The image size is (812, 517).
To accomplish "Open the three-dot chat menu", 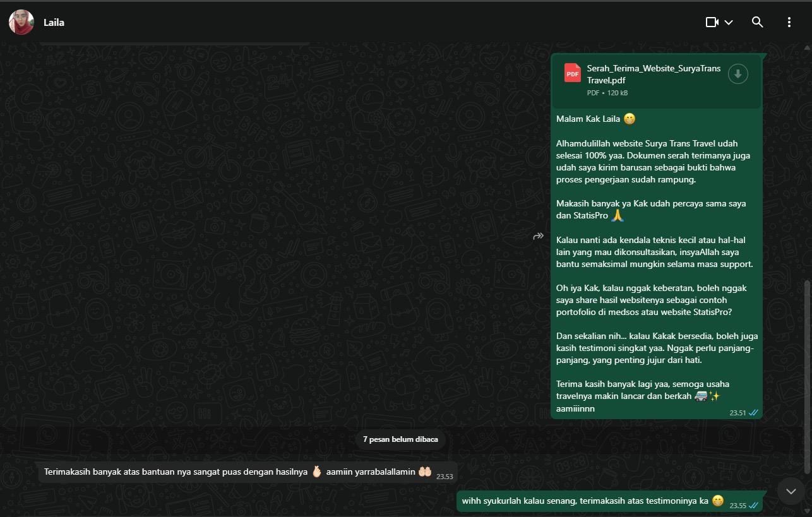I will [789, 22].
